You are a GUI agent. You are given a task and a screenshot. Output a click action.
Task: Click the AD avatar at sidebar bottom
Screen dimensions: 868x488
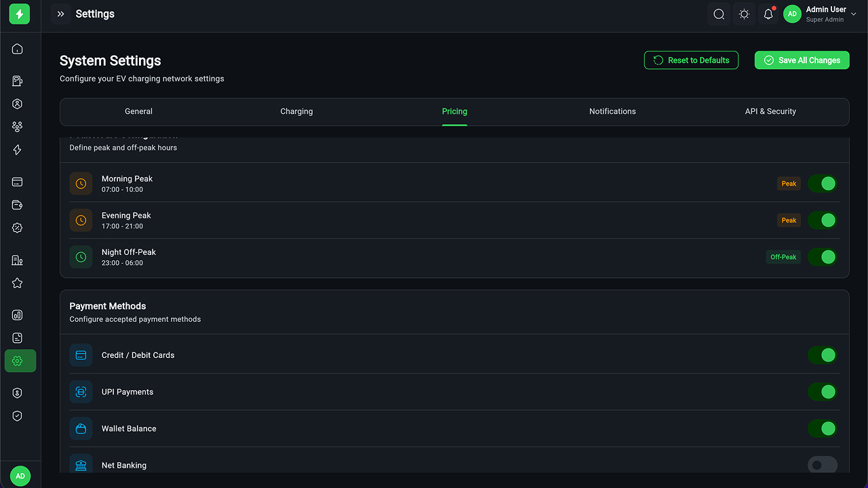pos(20,476)
